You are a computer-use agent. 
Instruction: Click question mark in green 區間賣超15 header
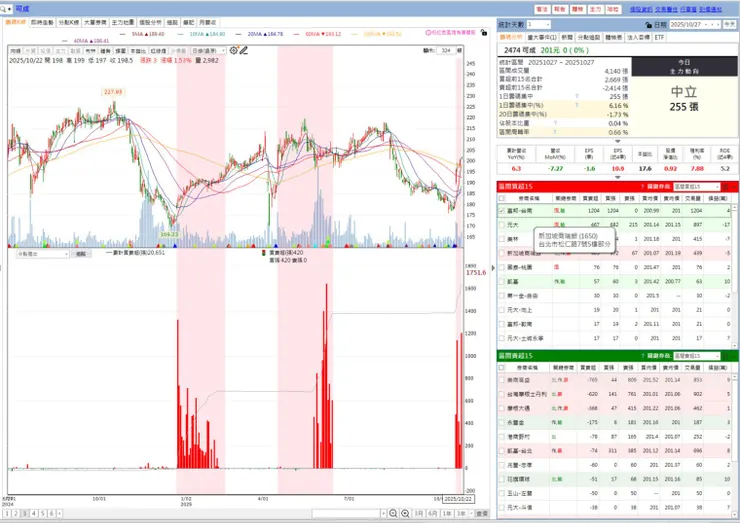coord(642,356)
